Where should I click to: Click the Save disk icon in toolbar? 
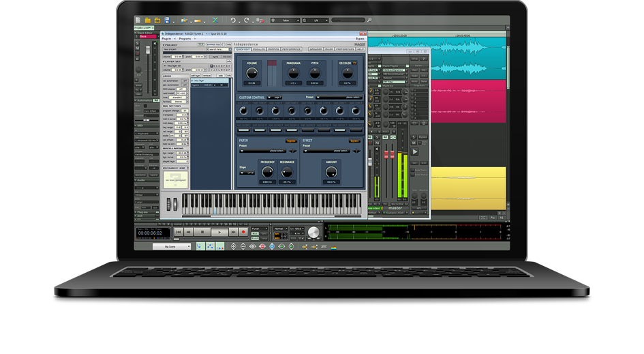[167, 20]
